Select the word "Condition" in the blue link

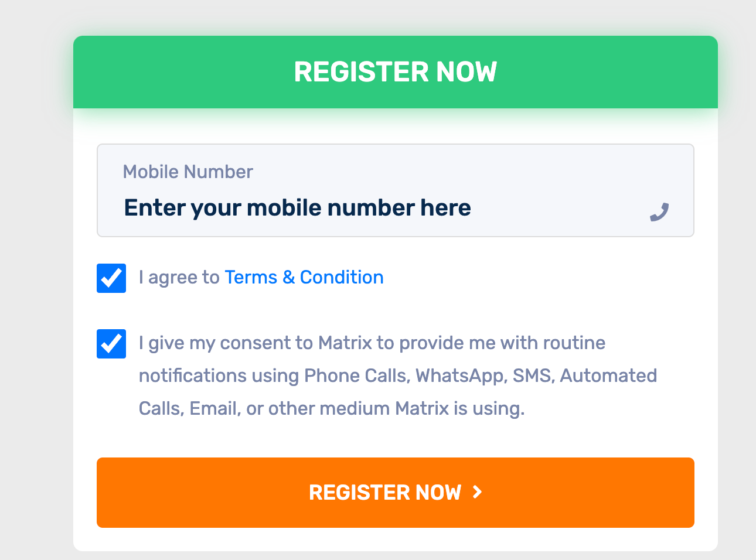(x=342, y=277)
